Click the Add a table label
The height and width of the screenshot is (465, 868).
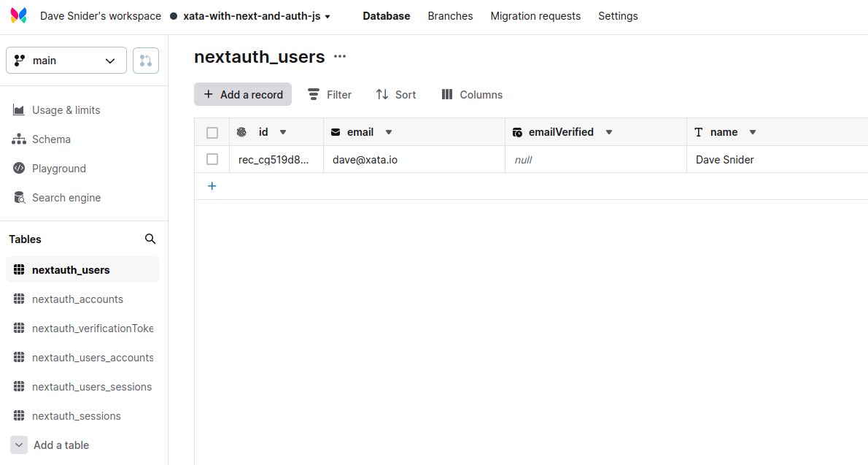pos(61,445)
